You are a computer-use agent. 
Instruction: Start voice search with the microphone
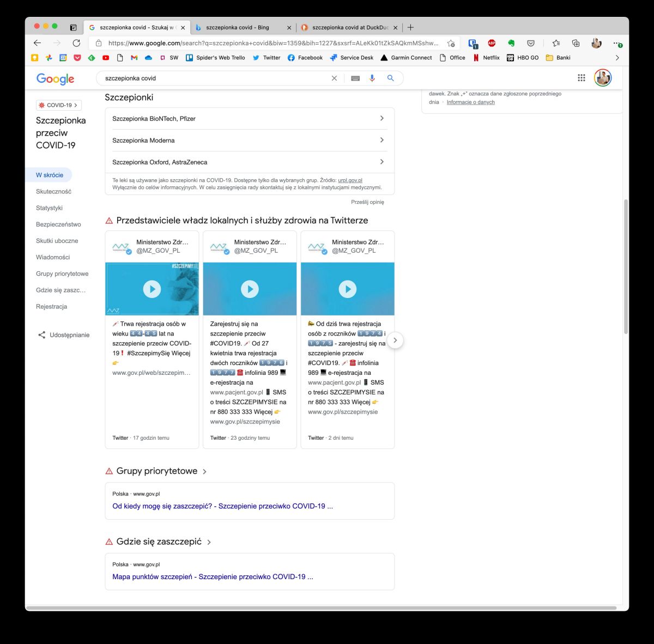372,78
